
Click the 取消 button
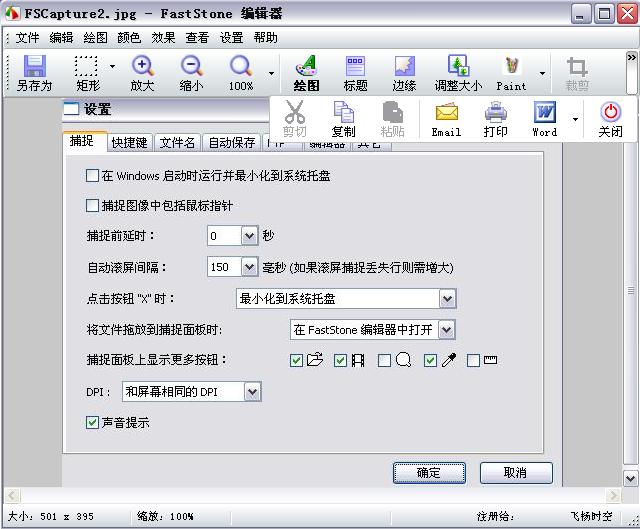click(x=516, y=473)
